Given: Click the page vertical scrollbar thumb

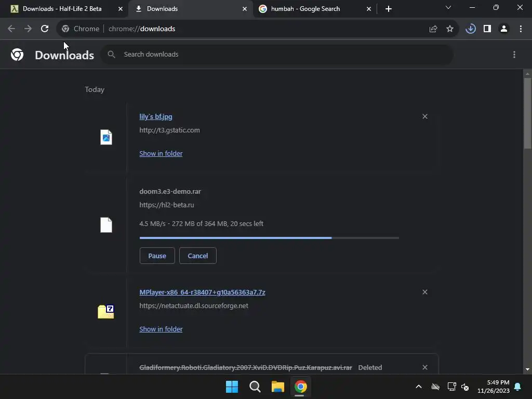Looking at the screenshot, I should tap(527, 113).
